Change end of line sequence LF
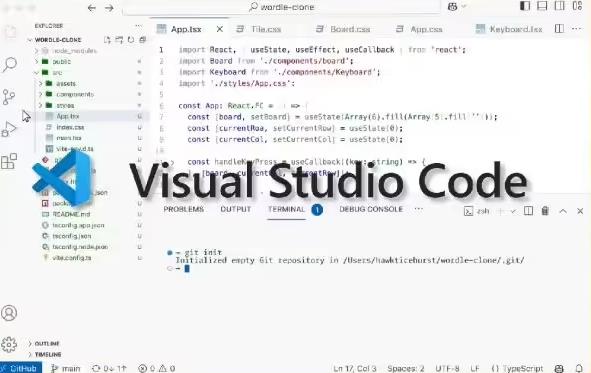This screenshot has height=373, width=591. pos(475,368)
